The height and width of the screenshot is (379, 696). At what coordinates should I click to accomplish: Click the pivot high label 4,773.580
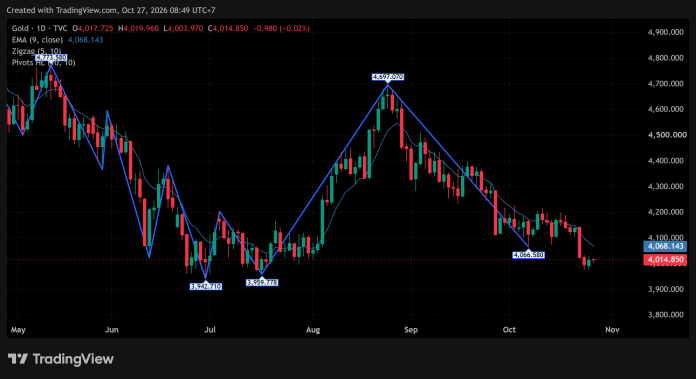51,58
